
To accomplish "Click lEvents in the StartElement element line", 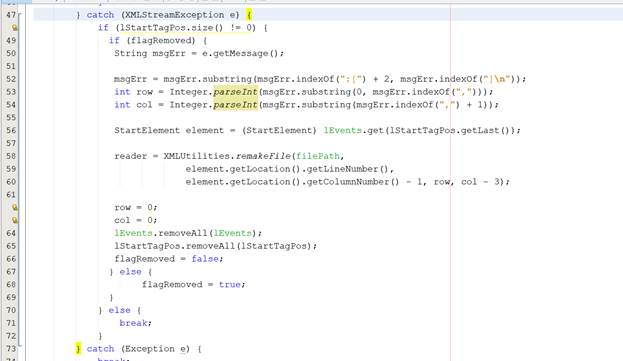I will click(342, 130).
